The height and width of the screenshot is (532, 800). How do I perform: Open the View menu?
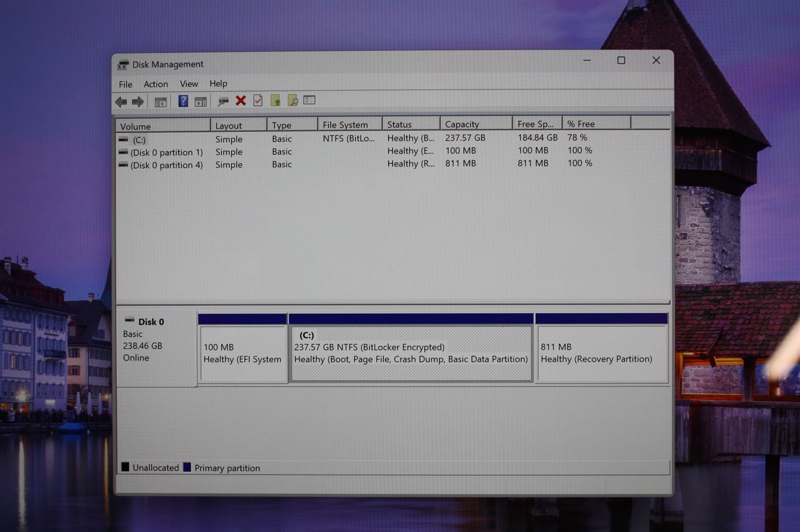pos(189,83)
